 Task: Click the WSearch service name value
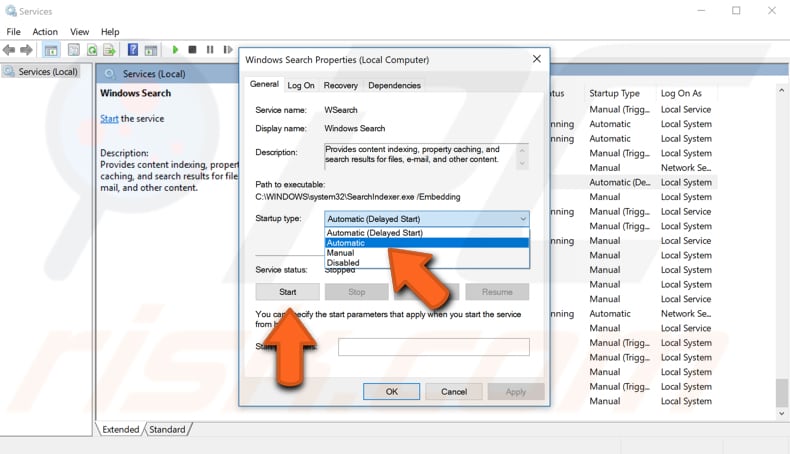(x=341, y=110)
